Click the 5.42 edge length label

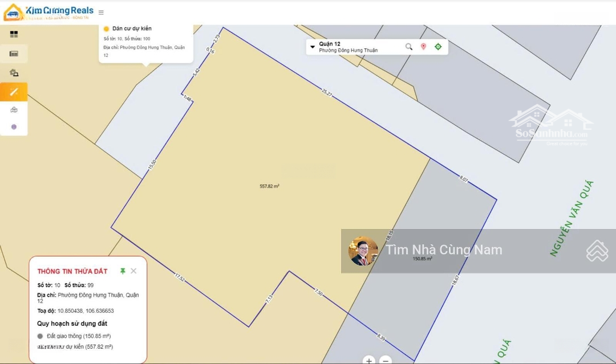(x=196, y=72)
